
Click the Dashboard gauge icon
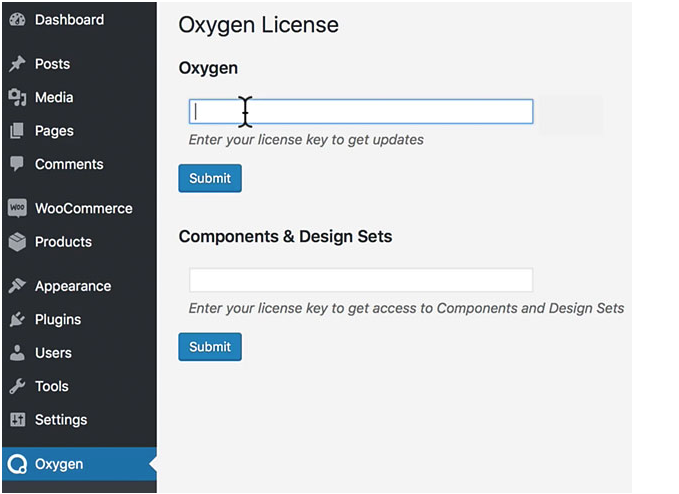point(17,19)
